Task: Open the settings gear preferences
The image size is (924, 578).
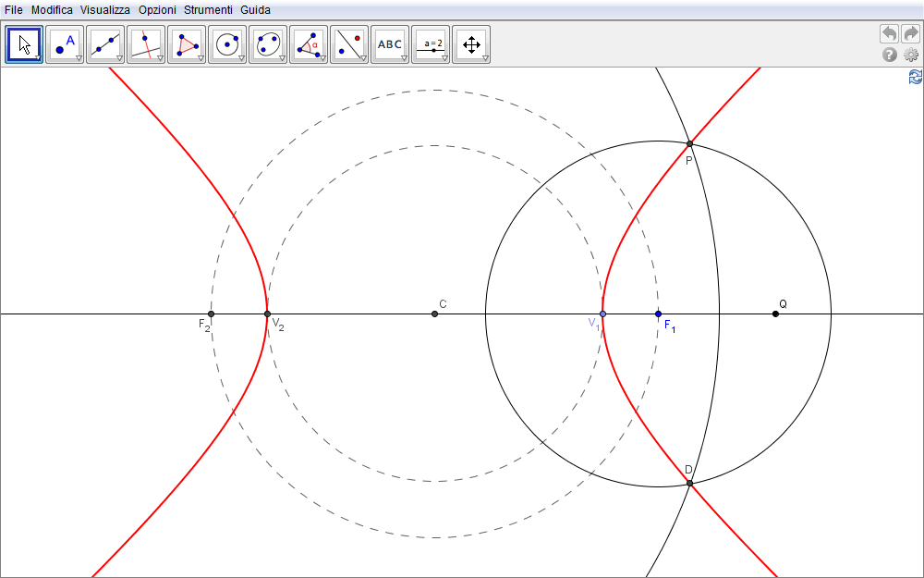Action: (911, 55)
